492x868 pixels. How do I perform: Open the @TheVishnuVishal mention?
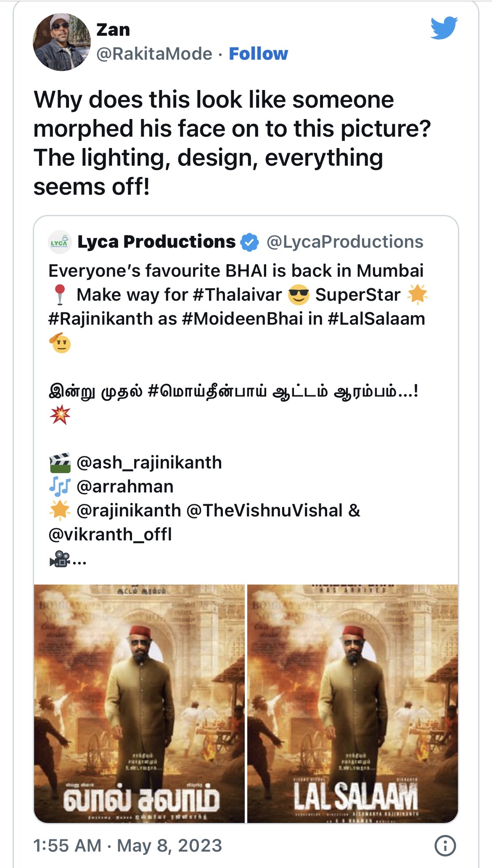coord(264,511)
